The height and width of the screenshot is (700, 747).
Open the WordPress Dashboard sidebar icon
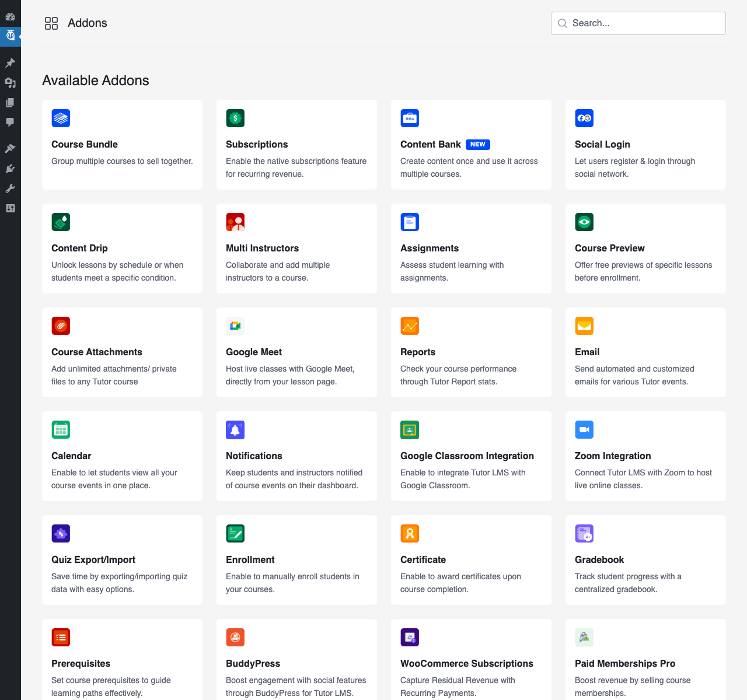point(10,16)
